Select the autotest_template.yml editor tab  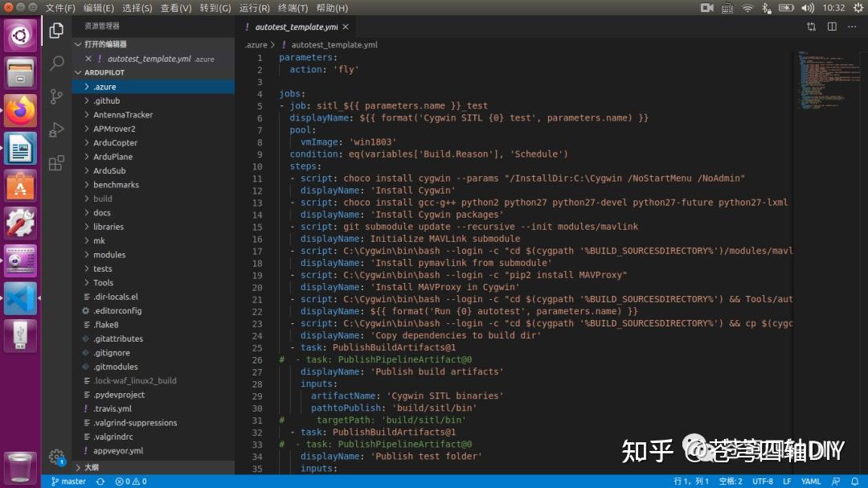296,27
